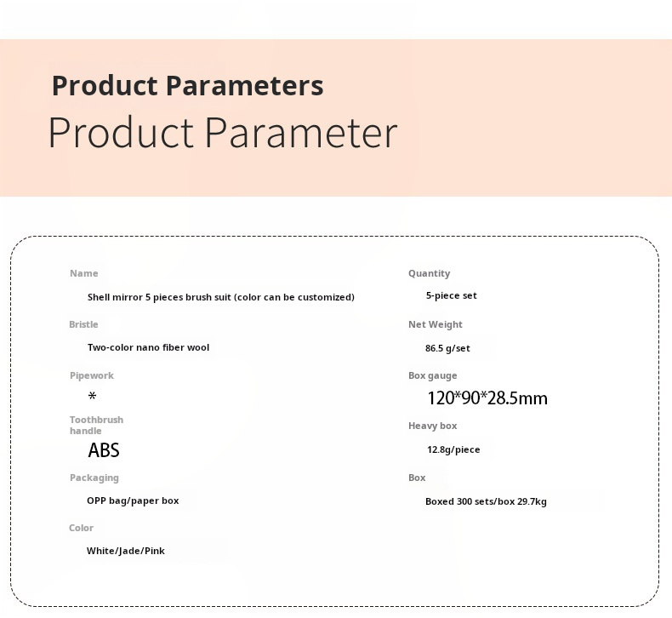Select the "Bristle" label
Viewport: 672px width, 618px height.
(x=83, y=324)
